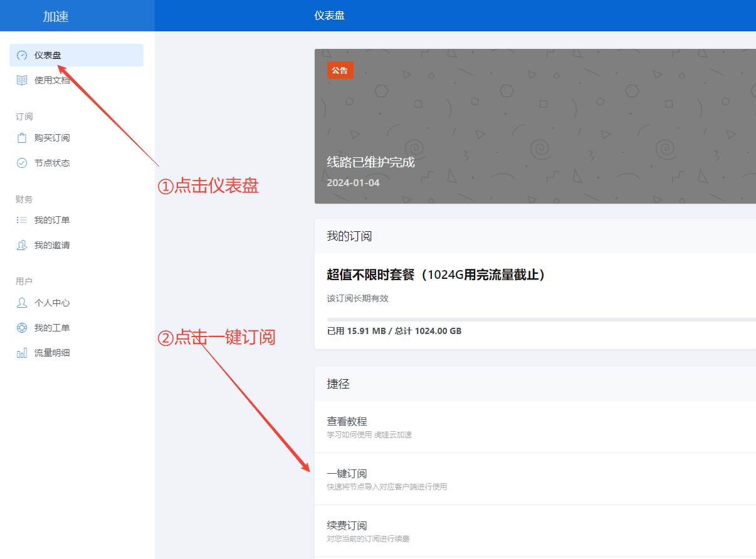Click the traffic usage progress bar
Screen dimensions: 756x559
click(539, 319)
